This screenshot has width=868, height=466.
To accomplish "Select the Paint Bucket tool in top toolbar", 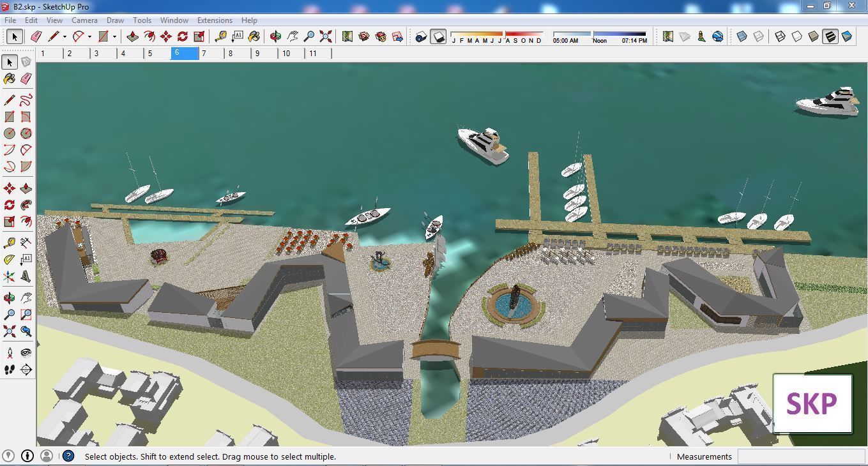I will coord(254,36).
